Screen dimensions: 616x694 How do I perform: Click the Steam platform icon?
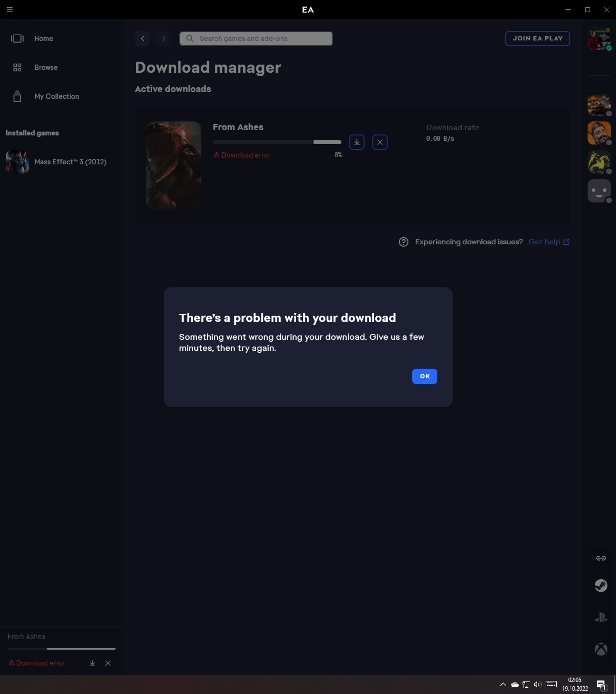click(601, 586)
